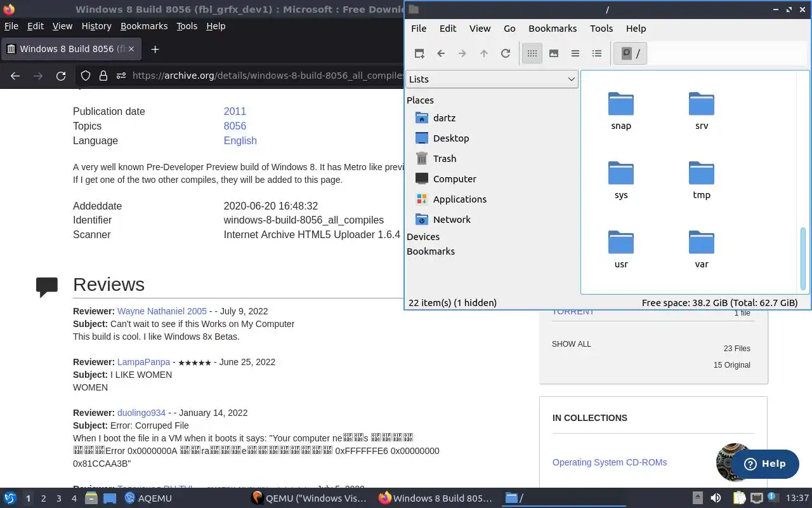Open the file manager Go menu
812x508 pixels.
[x=509, y=29]
